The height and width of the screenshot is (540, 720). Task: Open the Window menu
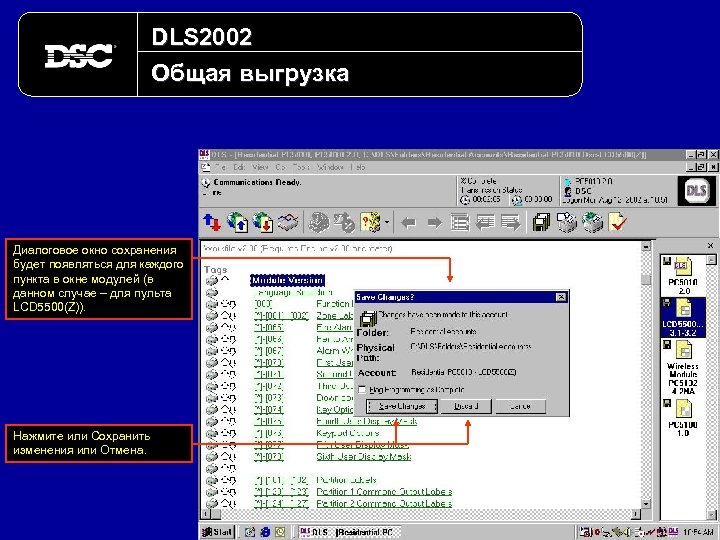330,168
